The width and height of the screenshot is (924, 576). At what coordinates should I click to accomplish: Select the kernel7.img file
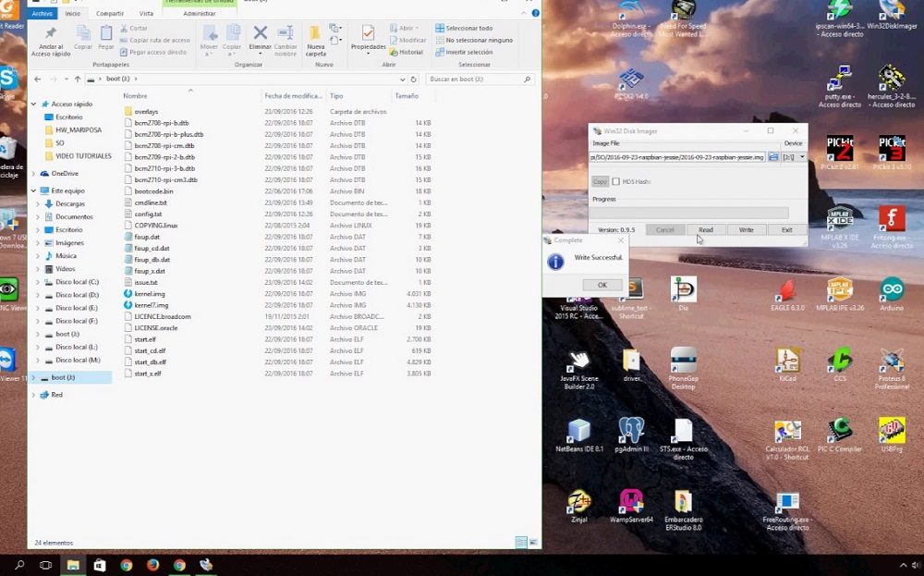click(x=152, y=305)
